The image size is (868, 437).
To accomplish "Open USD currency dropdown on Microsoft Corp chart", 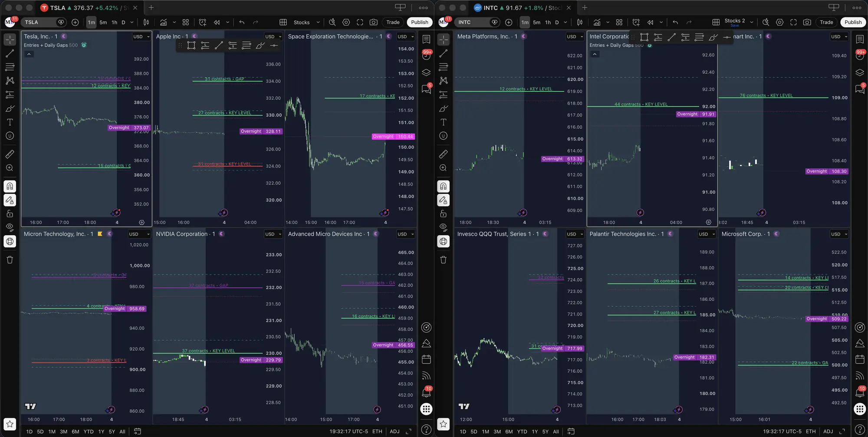I will pyautogui.click(x=839, y=234).
